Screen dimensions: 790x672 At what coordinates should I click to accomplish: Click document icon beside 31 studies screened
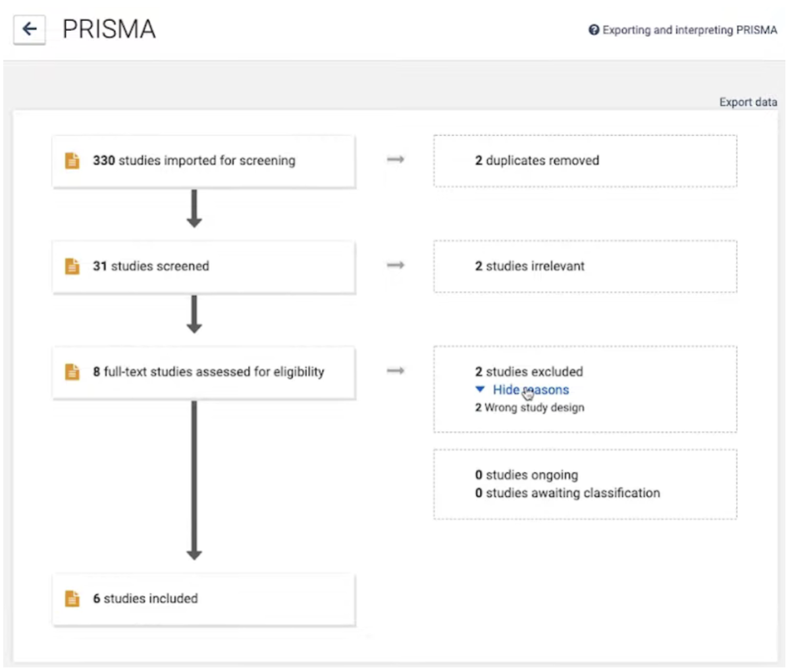pyautogui.click(x=72, y=267)
